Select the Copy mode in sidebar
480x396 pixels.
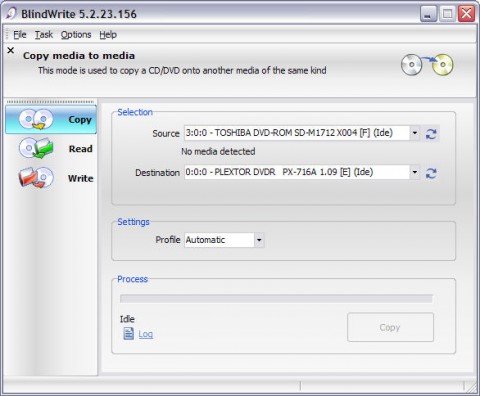(x=51, y=119)
